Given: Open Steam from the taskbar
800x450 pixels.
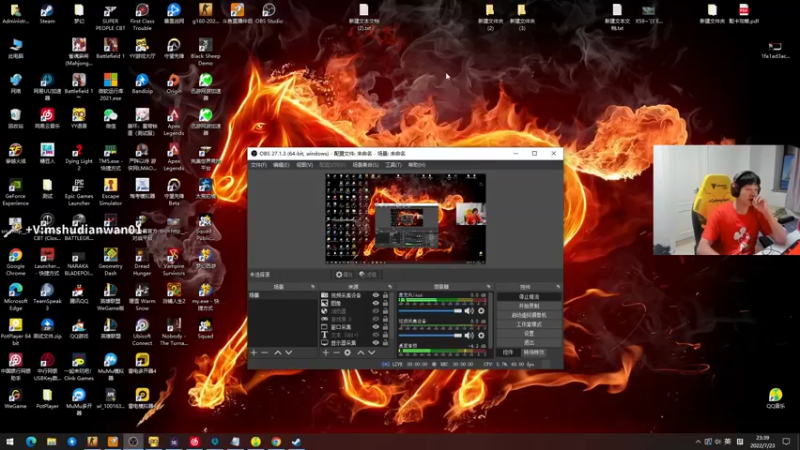Looking at the screenshot, I should pos(296,441).
